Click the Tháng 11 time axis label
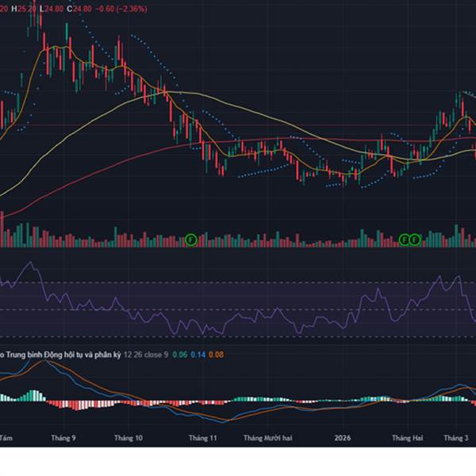The image size is (476, 476). tap(203, 438)
